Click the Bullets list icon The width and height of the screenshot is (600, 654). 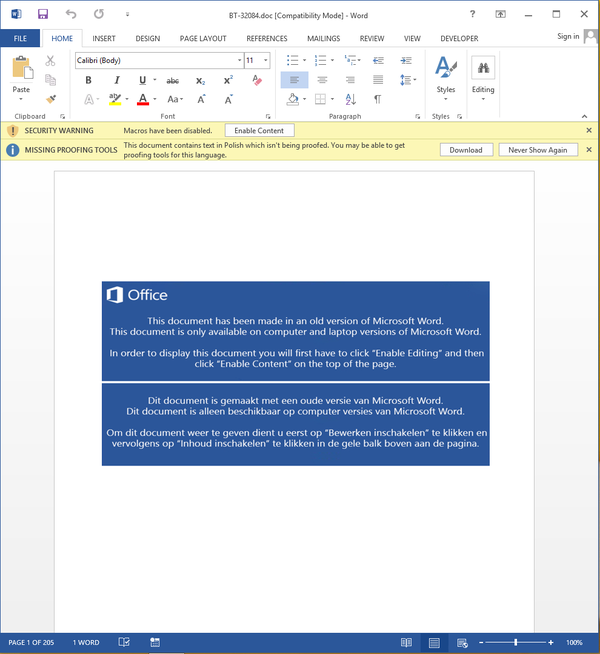pyautogui.click(x=293, y=60)
